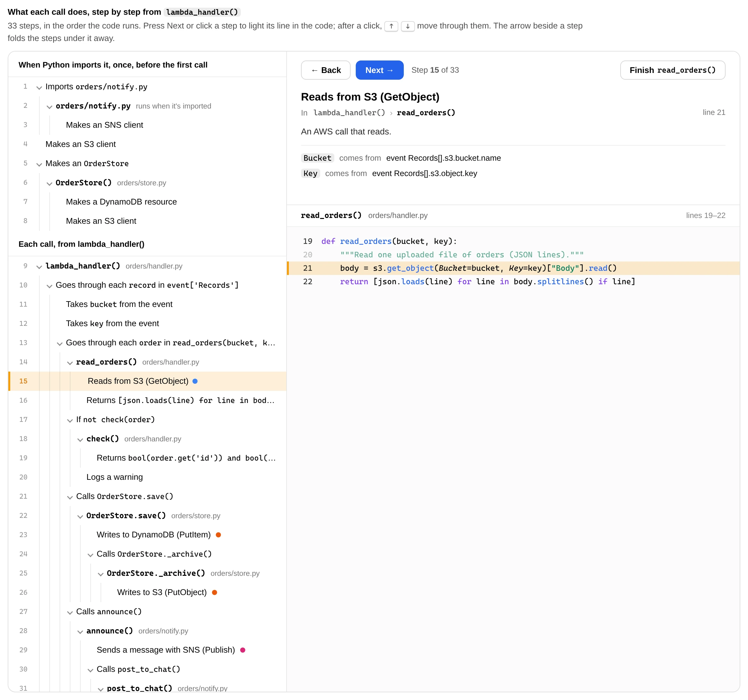The width and height of the screenshot is (748, 700).
Task: Select 'Sends a message with SNS (Publish)' step
Action: [147, 650]
